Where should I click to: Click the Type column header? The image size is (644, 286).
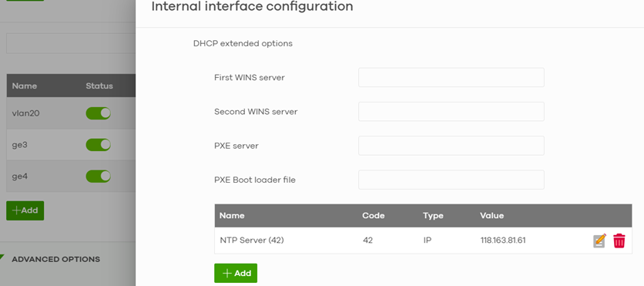[433, 216]
